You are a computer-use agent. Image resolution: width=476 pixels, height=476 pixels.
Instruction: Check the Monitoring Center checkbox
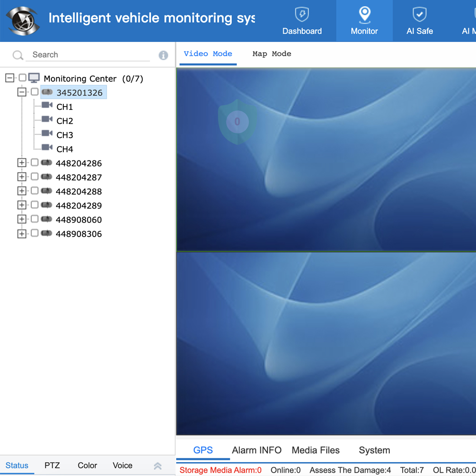(22, 78)
